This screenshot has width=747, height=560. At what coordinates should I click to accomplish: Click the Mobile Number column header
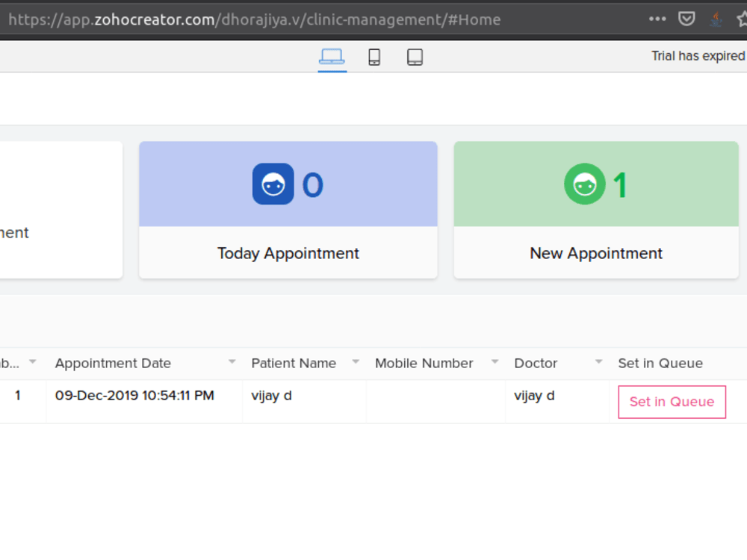click(x=424, y=364)
